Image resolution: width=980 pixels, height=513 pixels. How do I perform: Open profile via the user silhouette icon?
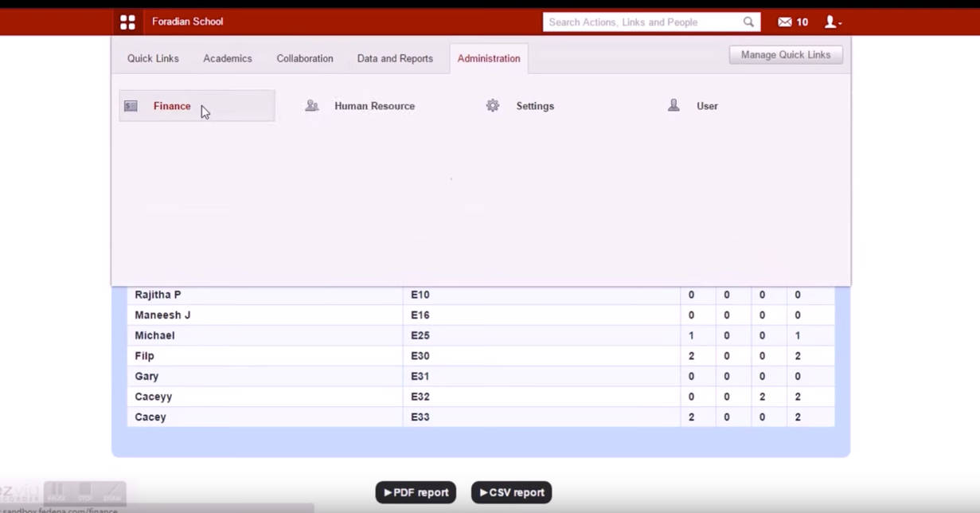pyautogui.click(x=828, y=22)
